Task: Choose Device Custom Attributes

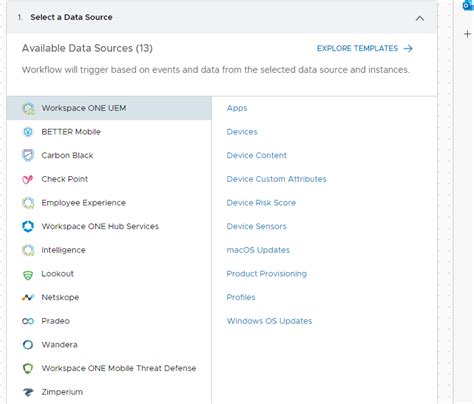Action: [276, 179]
